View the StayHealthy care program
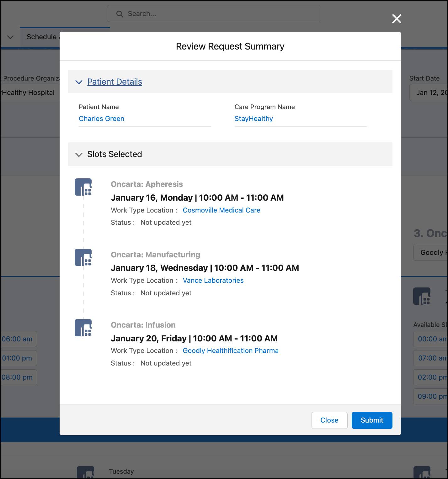Screen dimensions: 448x479 [253, 118]
